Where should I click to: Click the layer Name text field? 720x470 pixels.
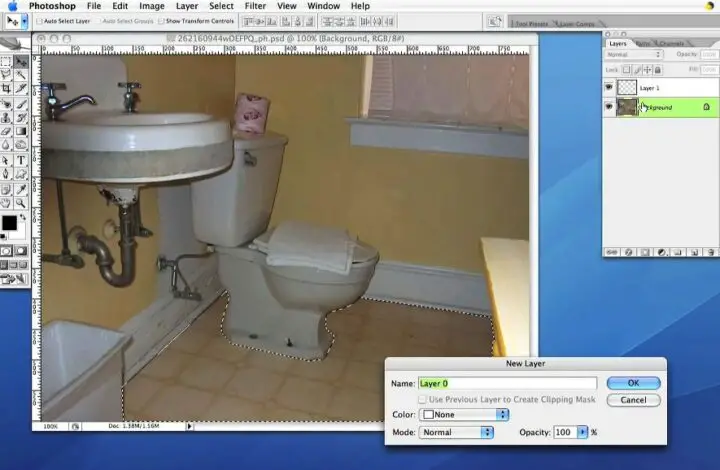[507, 383]
